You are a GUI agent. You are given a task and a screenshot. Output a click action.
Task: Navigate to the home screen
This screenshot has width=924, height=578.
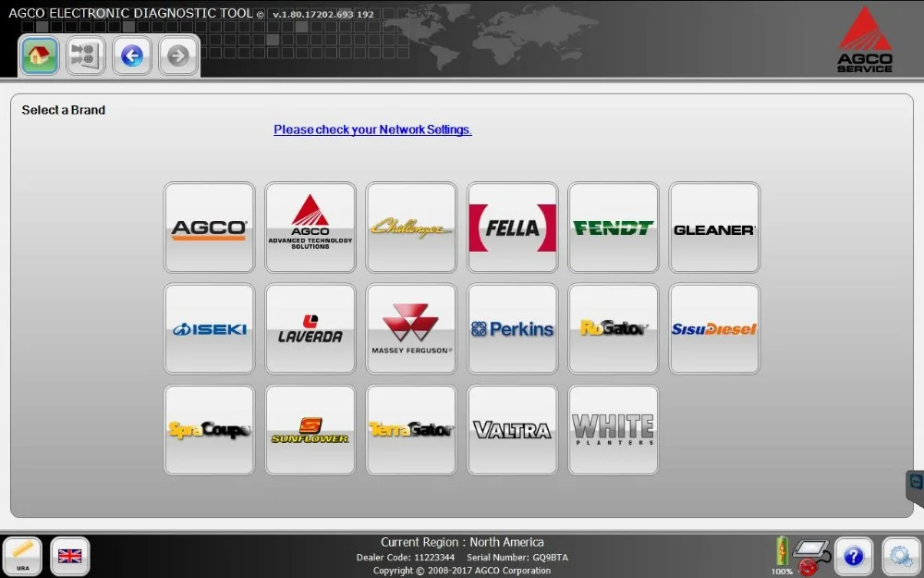(37, 55)
